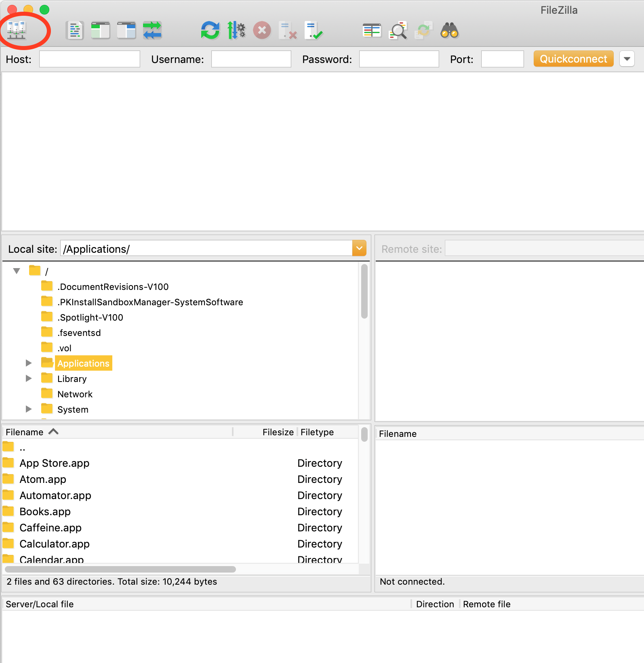Refresh the file and folder lists
Image resolution: width=644 pixels, height=663 pixels.
pos(210,30)
